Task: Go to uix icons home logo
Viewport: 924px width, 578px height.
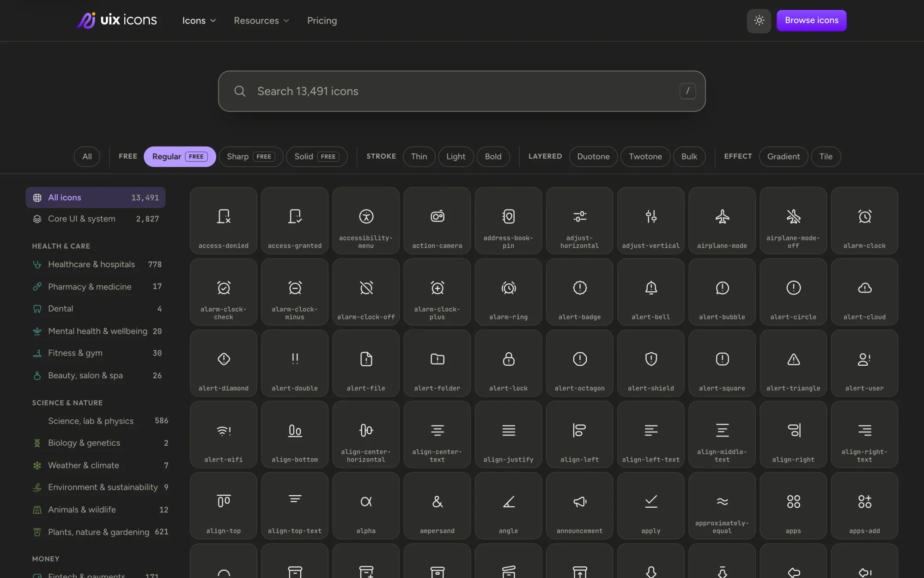Action: click(x=117, y=20)
